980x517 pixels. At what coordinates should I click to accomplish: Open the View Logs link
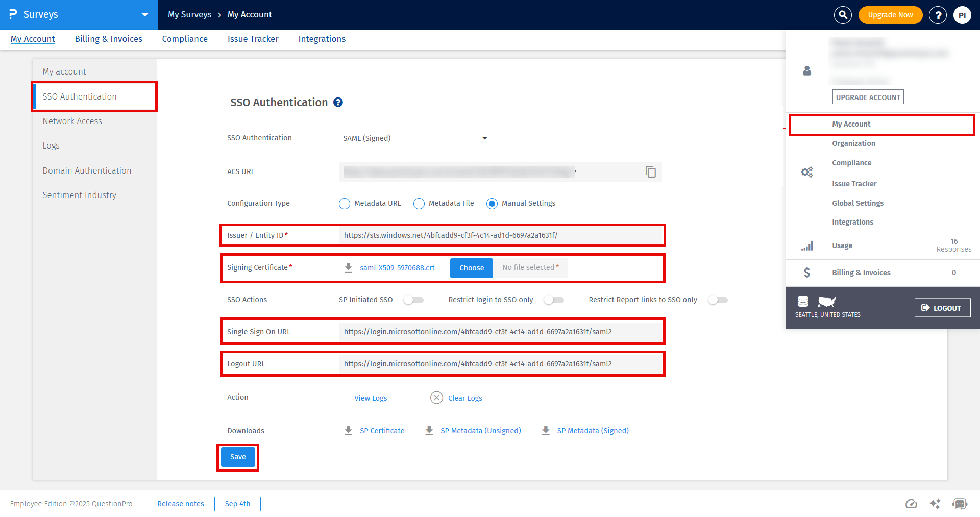(x=371, y=398)
